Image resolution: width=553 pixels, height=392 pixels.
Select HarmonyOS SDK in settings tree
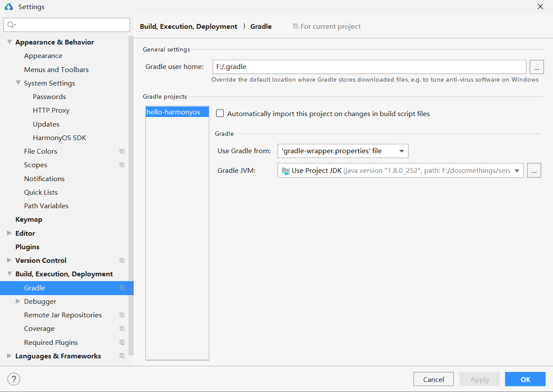coord(59,138)
